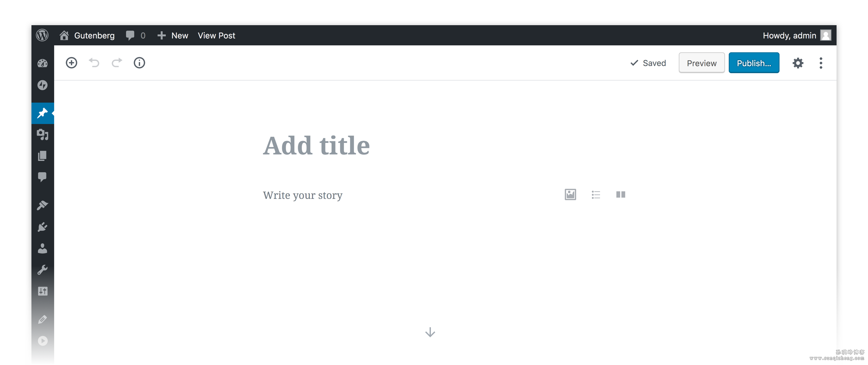
Task: Open the more tools vertical ellipsis menu
Action: pyautogui.click(x=821, y=63)
